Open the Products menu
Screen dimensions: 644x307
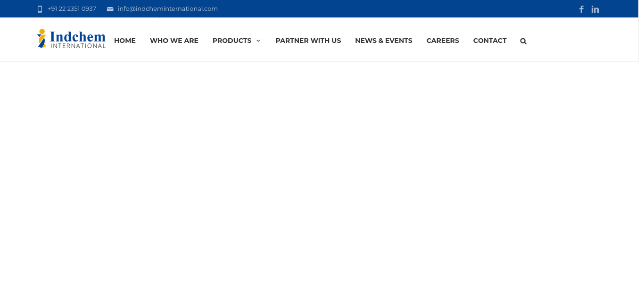pos(232,41)
